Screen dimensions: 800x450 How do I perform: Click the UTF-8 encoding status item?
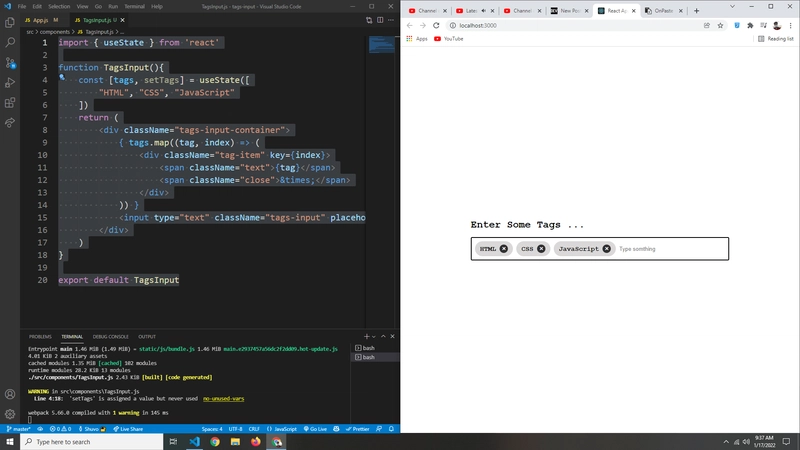click(235, 429)
